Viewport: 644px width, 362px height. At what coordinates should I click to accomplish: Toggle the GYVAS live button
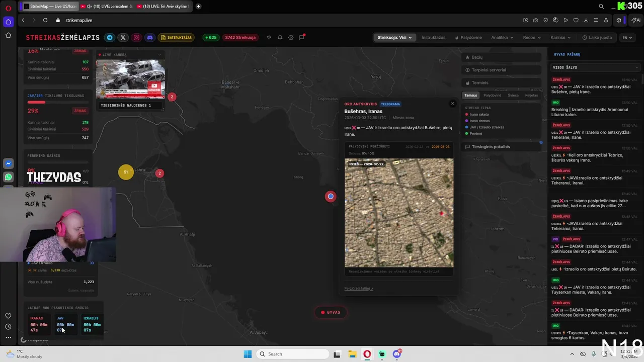coord(331,312)
